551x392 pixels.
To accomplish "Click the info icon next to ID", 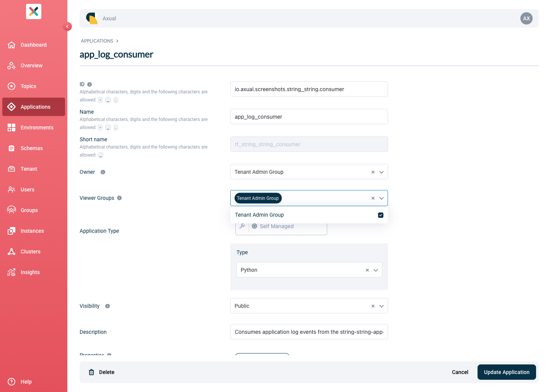I will click(90, 84).
